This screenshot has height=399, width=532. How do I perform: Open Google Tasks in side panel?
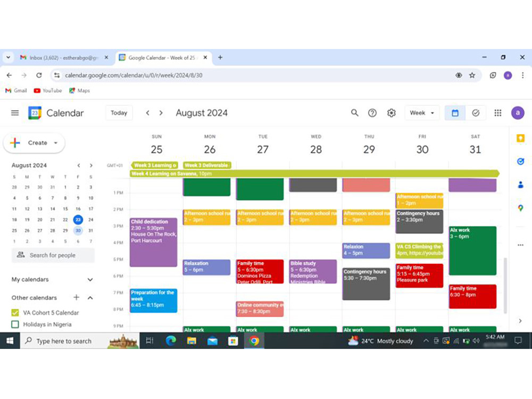coord(520,162)
